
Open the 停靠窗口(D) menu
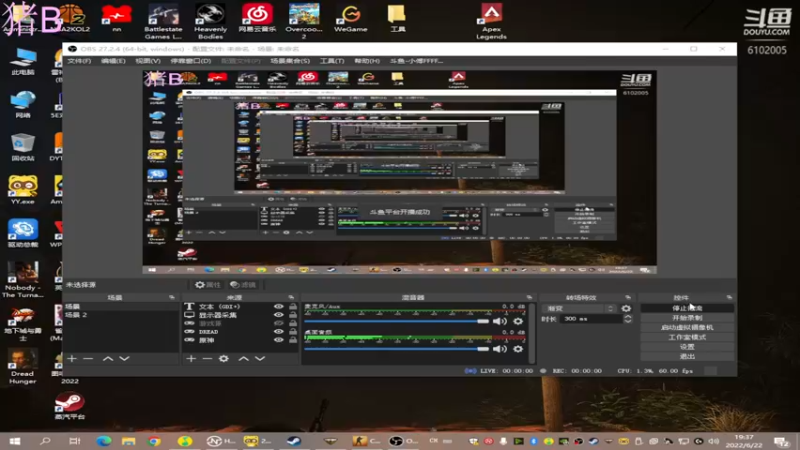click(x=191, y=61)
